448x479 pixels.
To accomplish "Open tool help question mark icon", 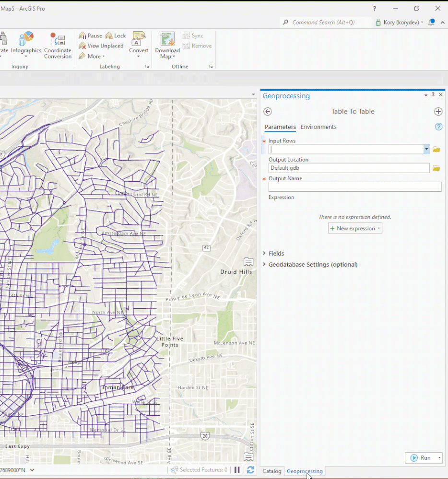I will (438, 127).
